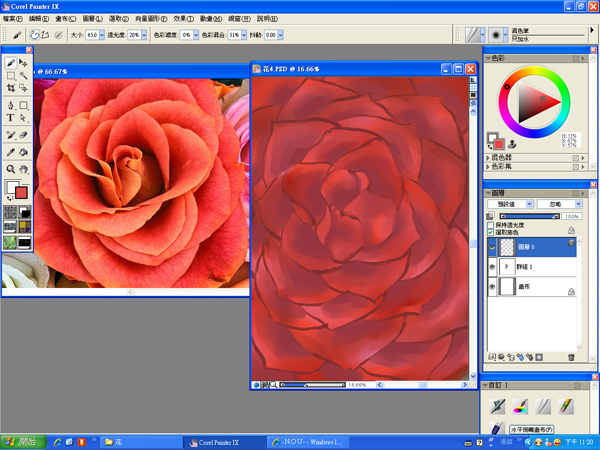The image size is (600, 450).
Task: Click the red main color swatch in toolbox
Action: [x=21, y=192]
